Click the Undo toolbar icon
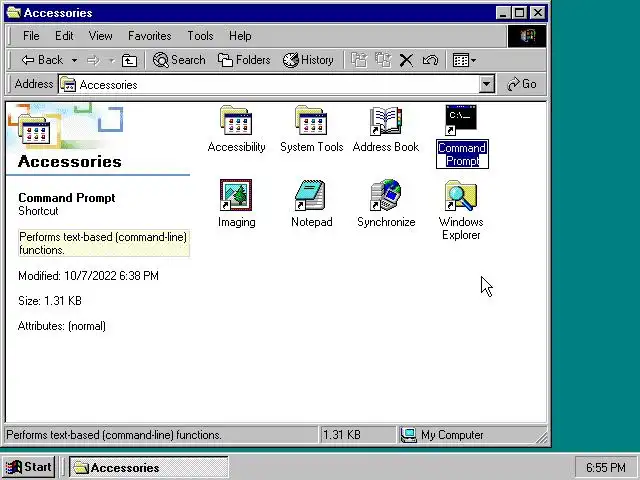 click(430, 60)
